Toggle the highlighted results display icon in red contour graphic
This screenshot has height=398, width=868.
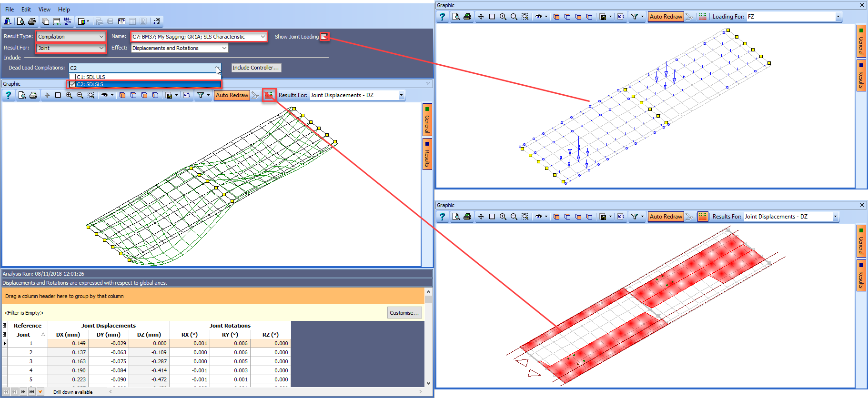coord(703,217)
